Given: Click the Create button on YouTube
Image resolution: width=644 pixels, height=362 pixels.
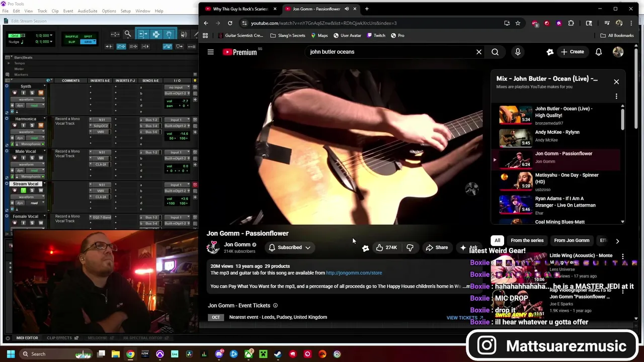Looking at the screenshot, I should 573,52.
